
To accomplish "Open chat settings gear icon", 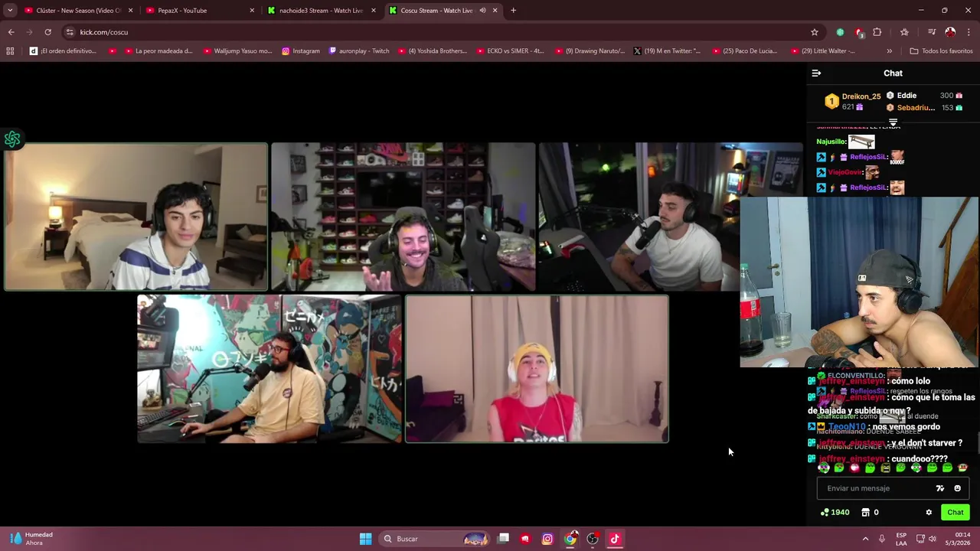I will coord(929,513).
